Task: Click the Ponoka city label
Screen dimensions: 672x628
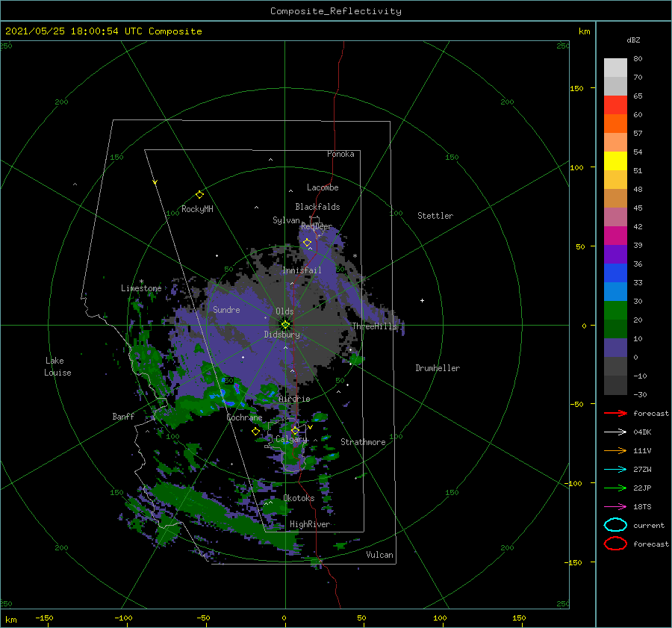Action: pos(340,154)
